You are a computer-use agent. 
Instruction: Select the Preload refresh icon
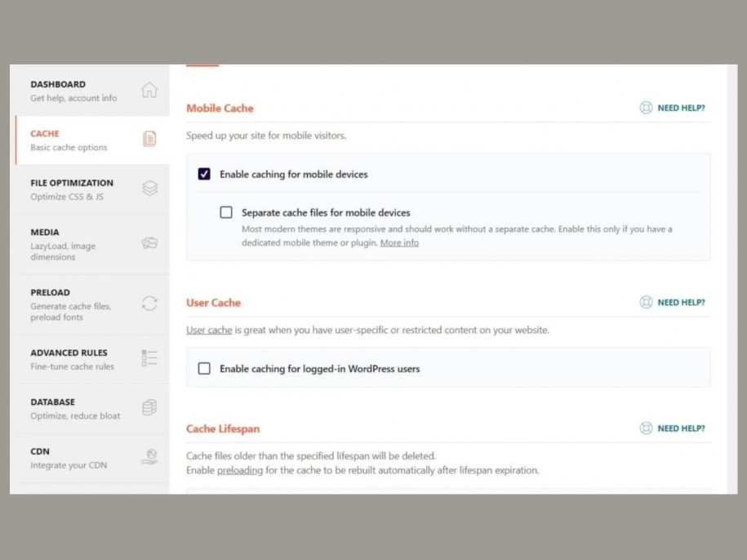tap(149, 303)
